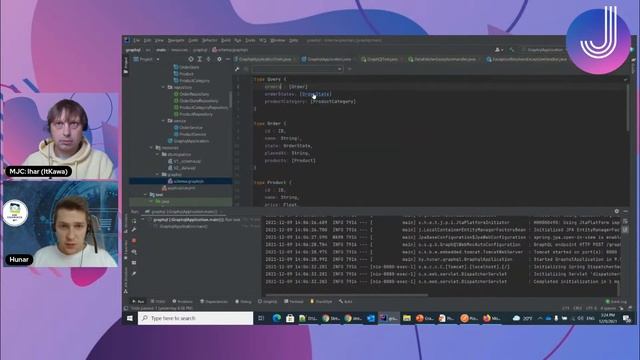Image resolution: width=640 pixels, height=360 pixels.
Task: Collapse the service folder in project tree
Action: click(164, 121)
